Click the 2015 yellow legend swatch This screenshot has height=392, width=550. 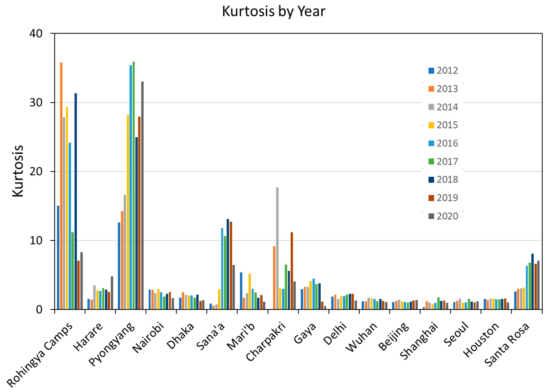[x=431, y=125]
